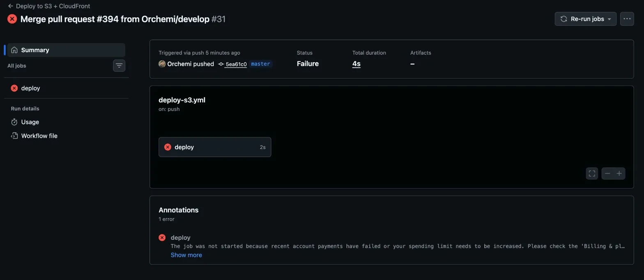Click the error icon in deploy annotation
Screen dimensions: 644x280
(x=162, y=238)
